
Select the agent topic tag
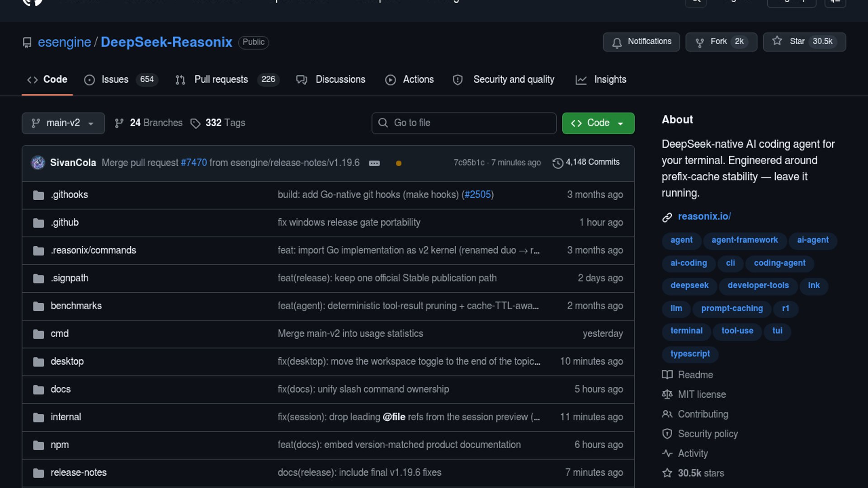(681, 240)
